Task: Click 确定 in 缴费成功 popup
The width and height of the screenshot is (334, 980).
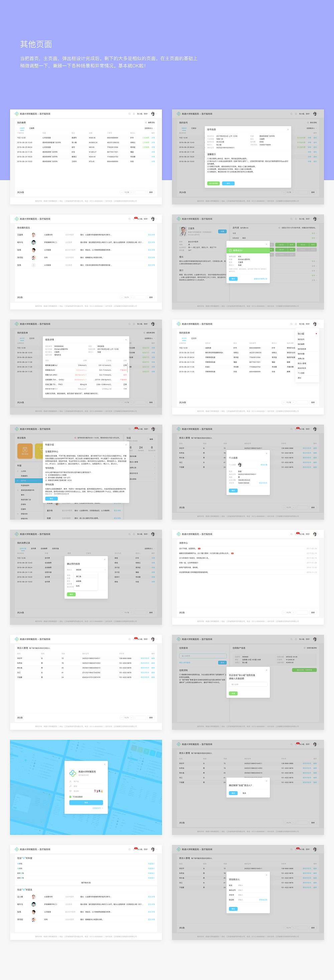Action: pyautogui.click(x=233, y=279)
